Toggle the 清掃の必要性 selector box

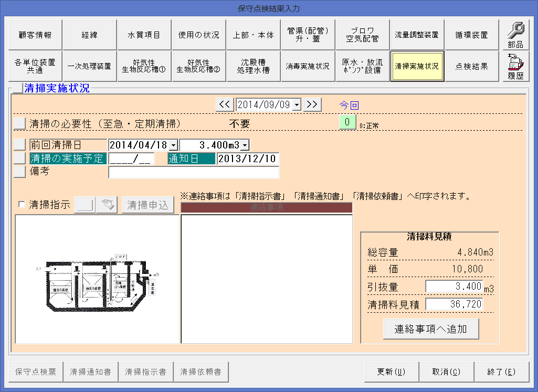pyautogui.click(x=19, y=124)
